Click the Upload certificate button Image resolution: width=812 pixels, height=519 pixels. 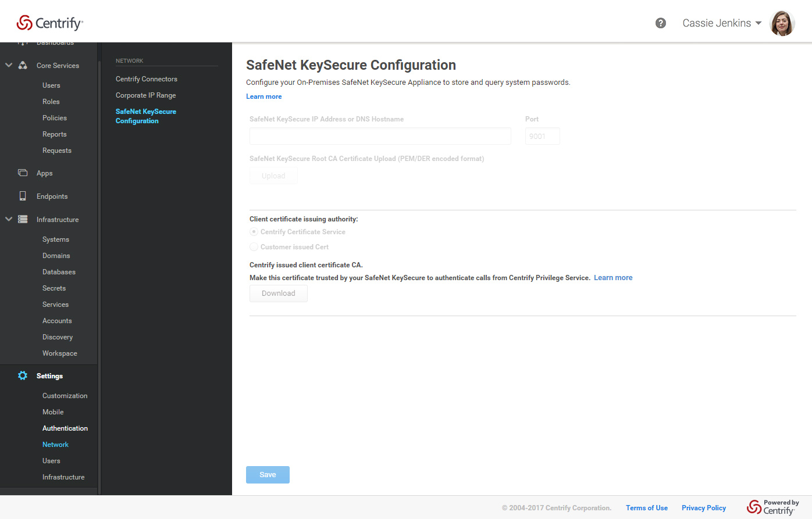click(273, 176)
